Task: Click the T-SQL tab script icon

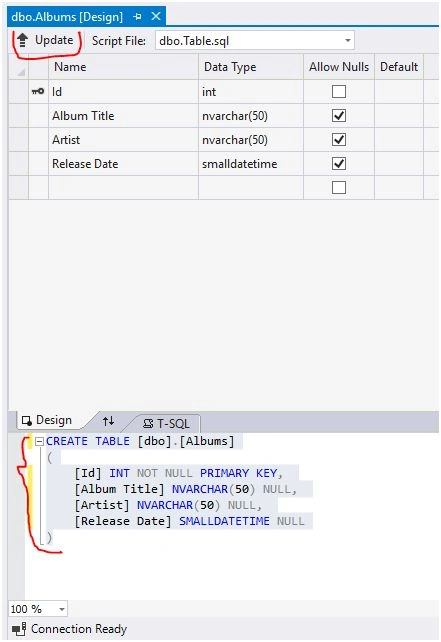Action: [x=148, y=423]
